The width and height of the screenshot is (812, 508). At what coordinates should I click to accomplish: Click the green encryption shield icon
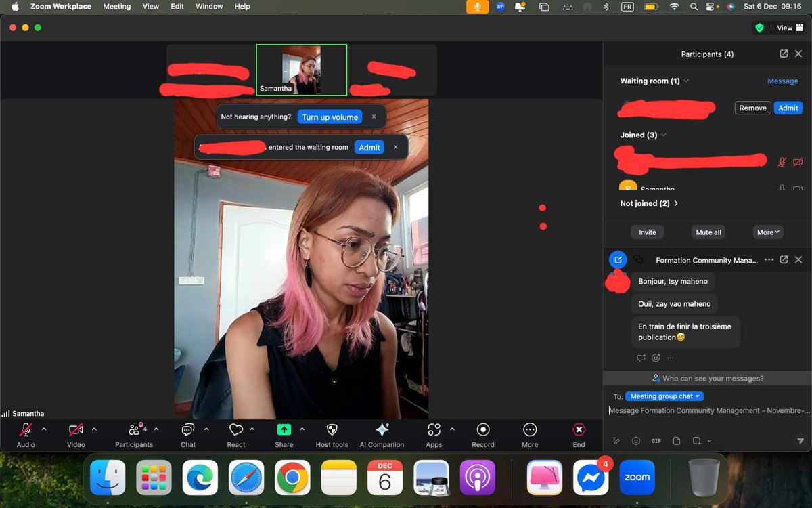(759, 28)
